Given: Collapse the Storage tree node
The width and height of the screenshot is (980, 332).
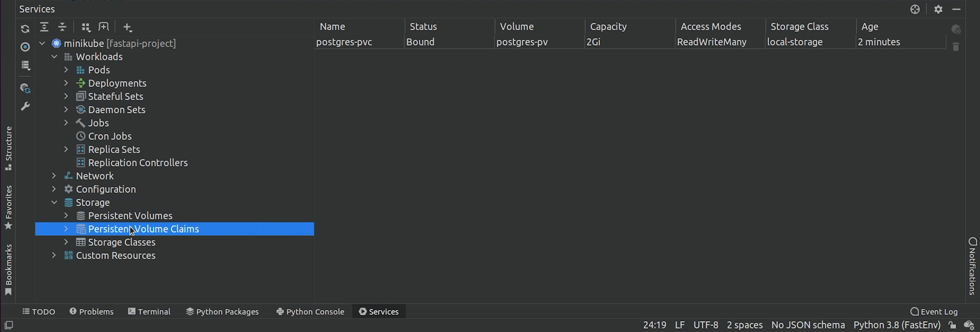Looking at the screenshot, I should [54, 202].
